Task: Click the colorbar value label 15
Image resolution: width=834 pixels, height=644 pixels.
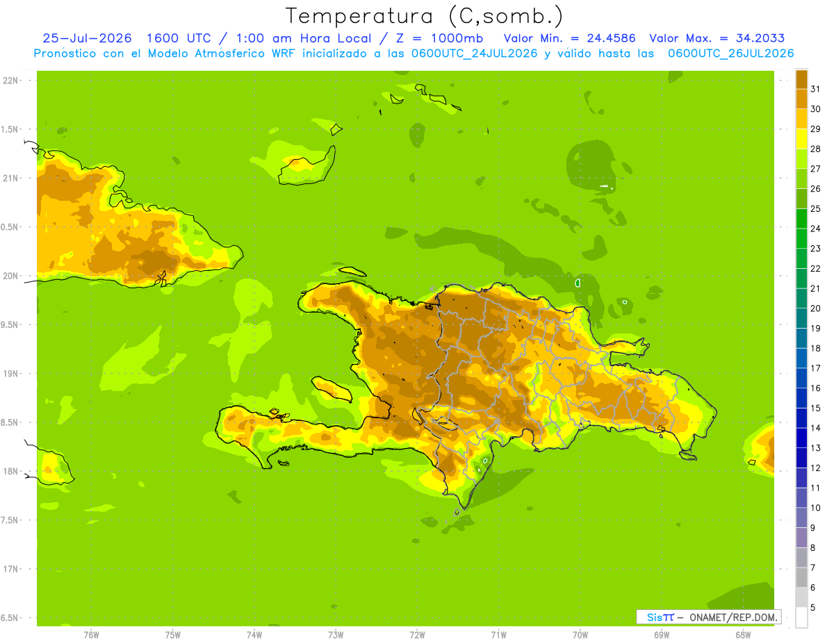Action: point(815,408)
